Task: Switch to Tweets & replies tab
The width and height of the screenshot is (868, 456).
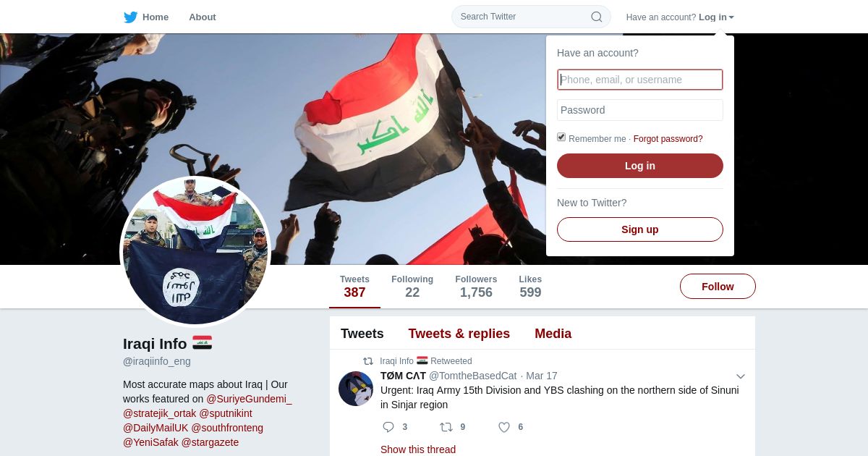Action: click(459, 334)
